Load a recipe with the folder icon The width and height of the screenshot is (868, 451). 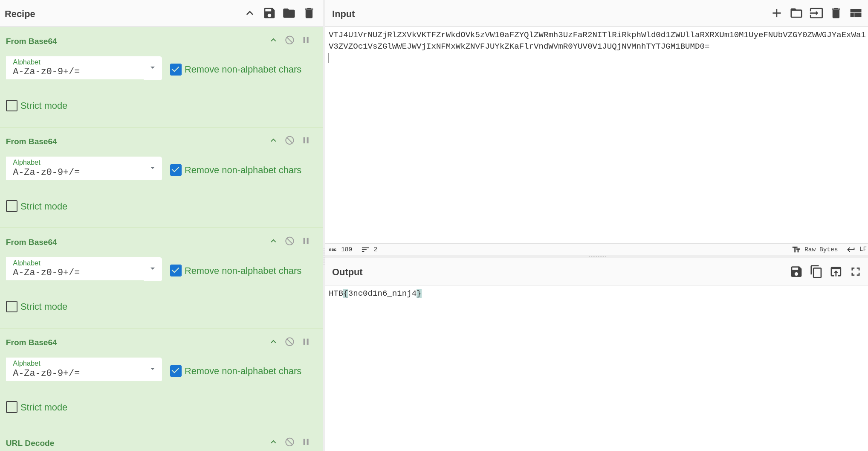click(289, 13)
